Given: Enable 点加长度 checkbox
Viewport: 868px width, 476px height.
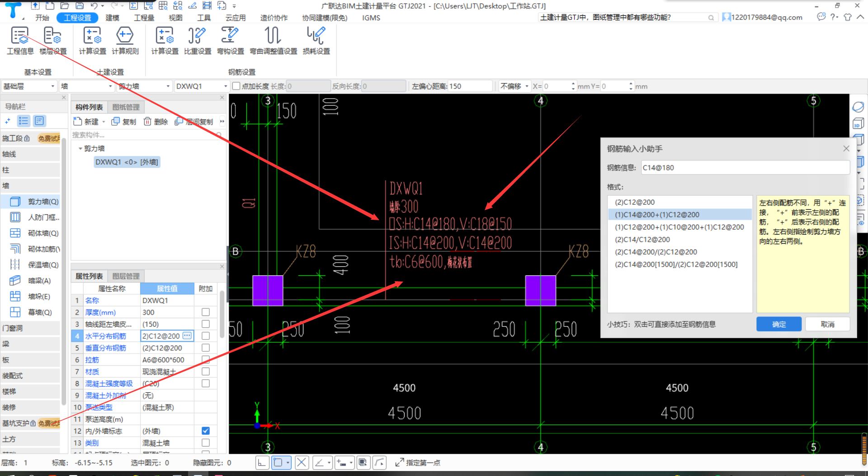Looking at the screenshot, I should click(236, 86).
